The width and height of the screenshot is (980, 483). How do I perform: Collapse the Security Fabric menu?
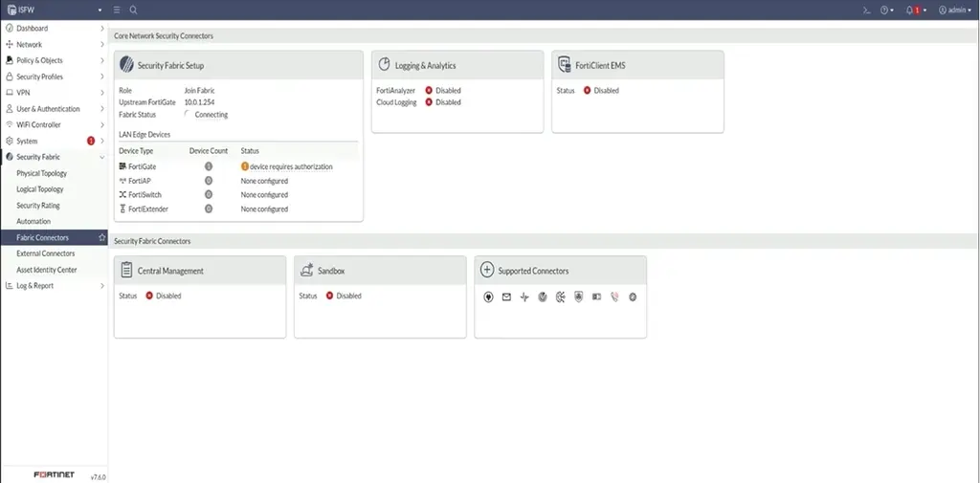click(x=54, y=157)
